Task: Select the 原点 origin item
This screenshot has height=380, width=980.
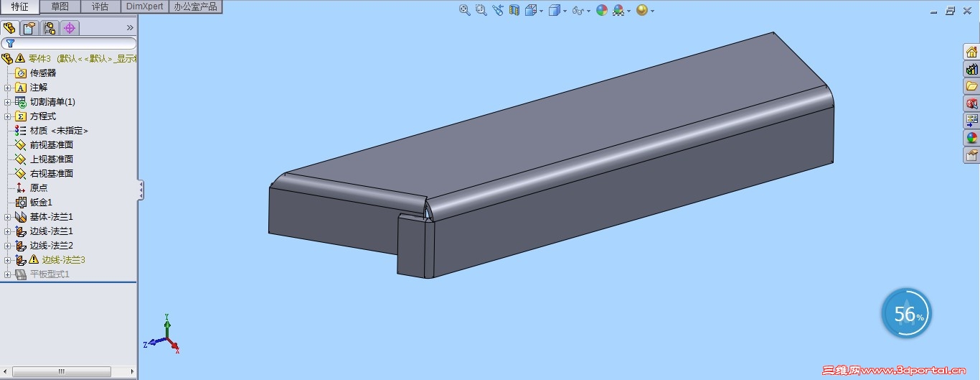Action: 32,187
